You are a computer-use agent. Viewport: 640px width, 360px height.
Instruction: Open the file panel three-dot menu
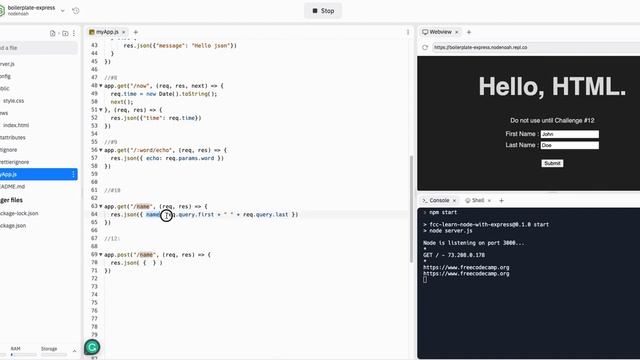pyautogui.click(x=74, y=33)
